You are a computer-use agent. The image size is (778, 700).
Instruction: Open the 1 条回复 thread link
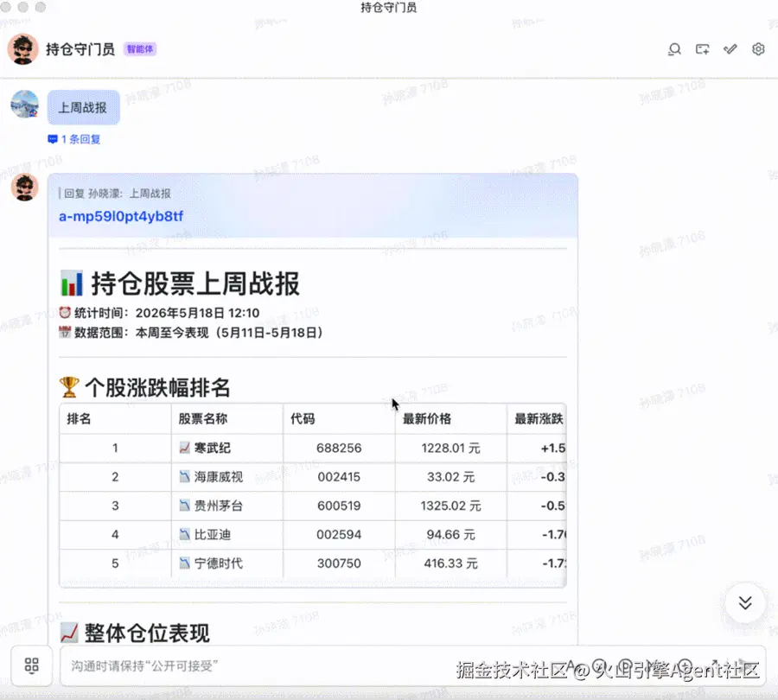(74, 139)
